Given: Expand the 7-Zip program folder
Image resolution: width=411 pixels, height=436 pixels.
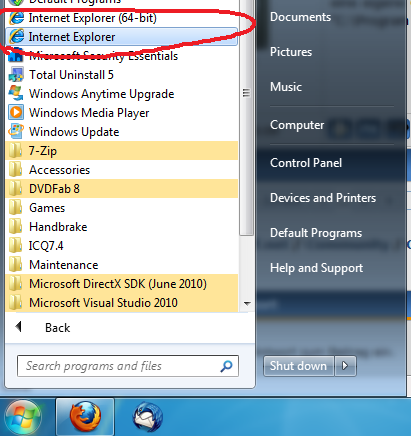Looking at the screenshot, I should [122, 151].
